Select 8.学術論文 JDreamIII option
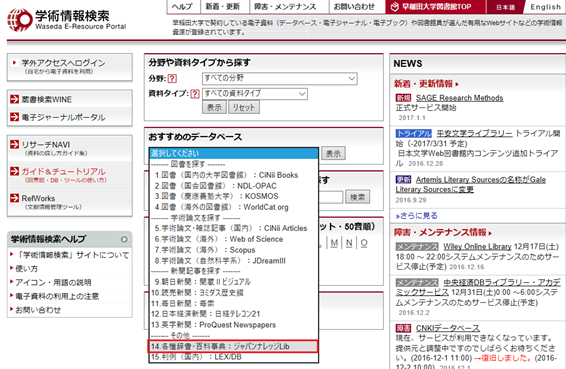 point(234,261)
